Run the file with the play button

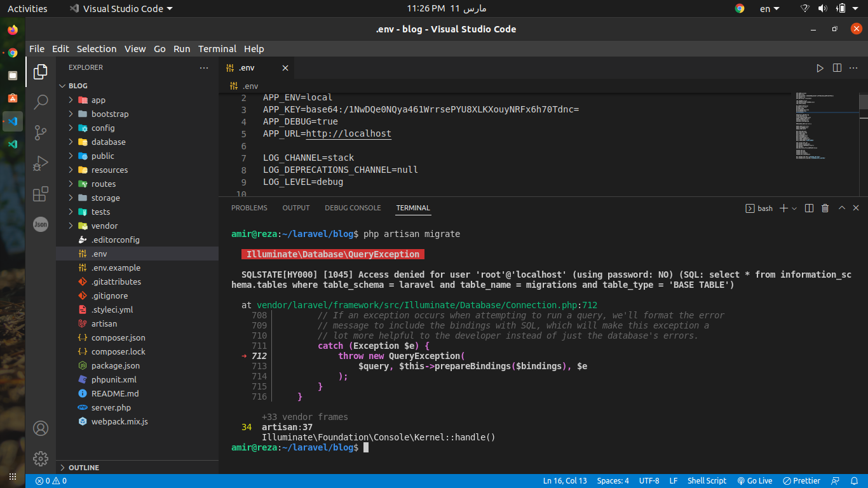[x=820, y=68]
